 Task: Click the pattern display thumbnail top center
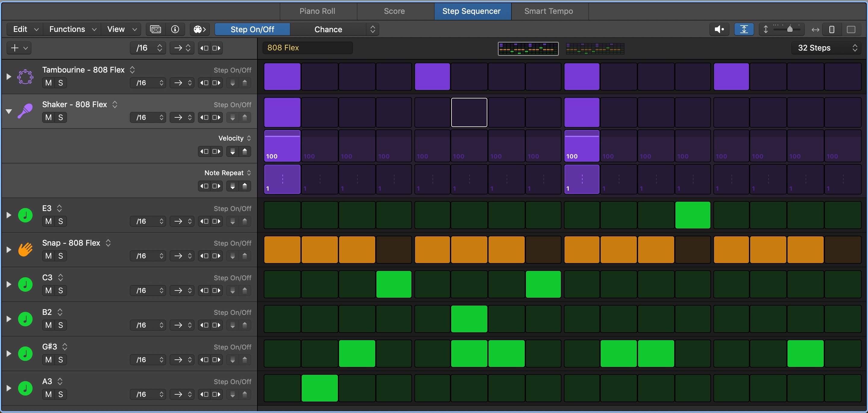529,48
